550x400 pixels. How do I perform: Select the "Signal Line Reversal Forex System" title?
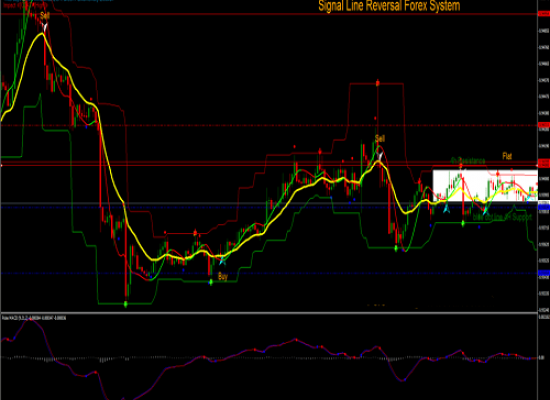pos(389,6)
